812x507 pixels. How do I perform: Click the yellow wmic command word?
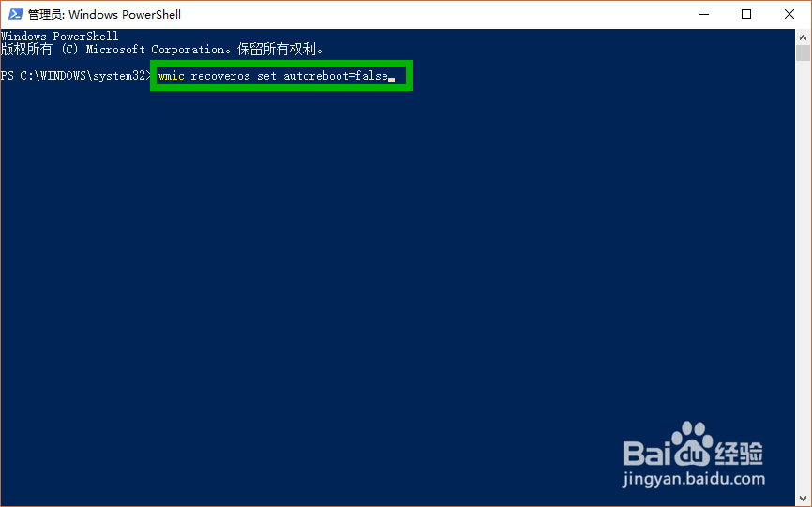172,76
